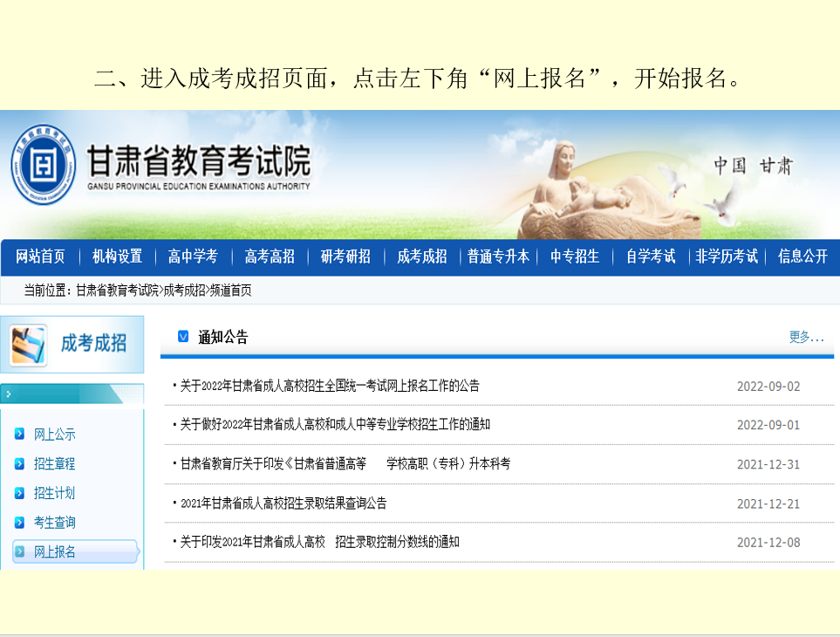The image size is (840, 637).
Task: Open the 2021 录取结果查询公告 notice
Action: (283, 503)
